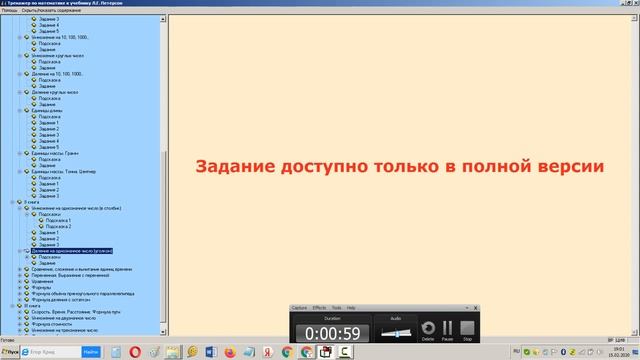Select Единицы массы. Грамм topic
640x360 pixels.
point(55,153)
